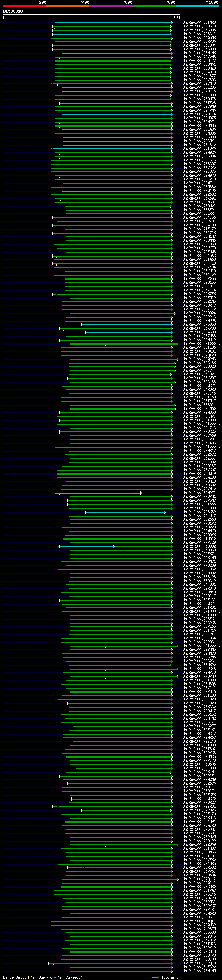Select label UniRef100_B9SMT3
This screenshot has height=980, width=222.
(x=199, y=84)
